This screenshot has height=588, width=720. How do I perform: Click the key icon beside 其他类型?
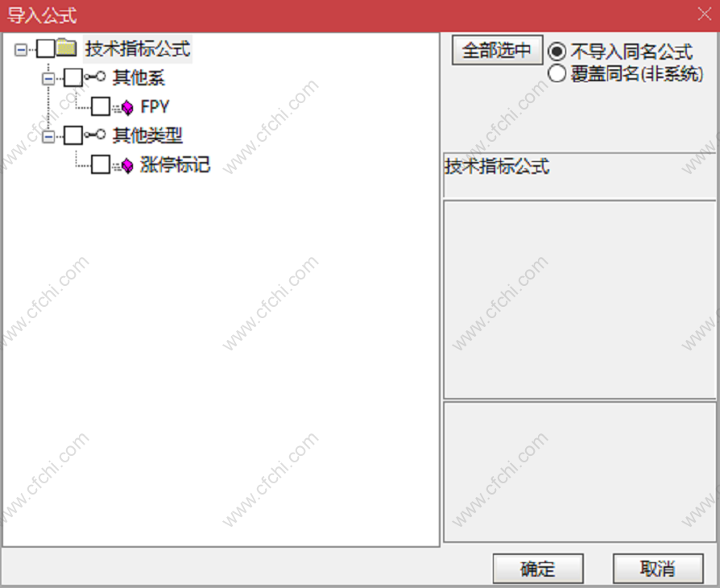click(95, 135)
